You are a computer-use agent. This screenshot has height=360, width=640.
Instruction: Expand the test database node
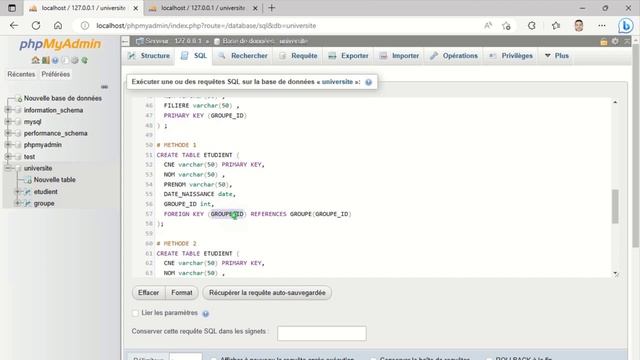[x=8, y=156]
